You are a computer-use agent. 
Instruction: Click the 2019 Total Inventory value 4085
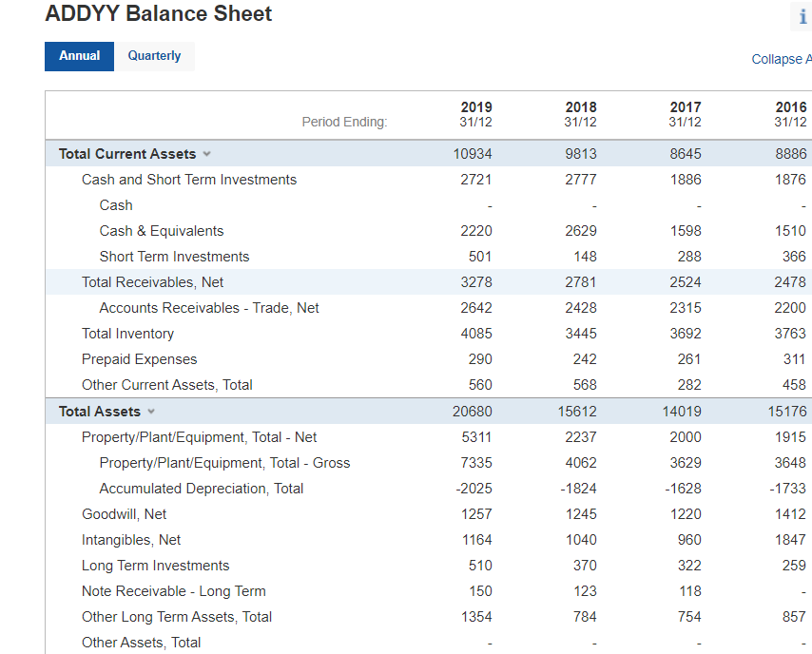[x=476, y=334]
